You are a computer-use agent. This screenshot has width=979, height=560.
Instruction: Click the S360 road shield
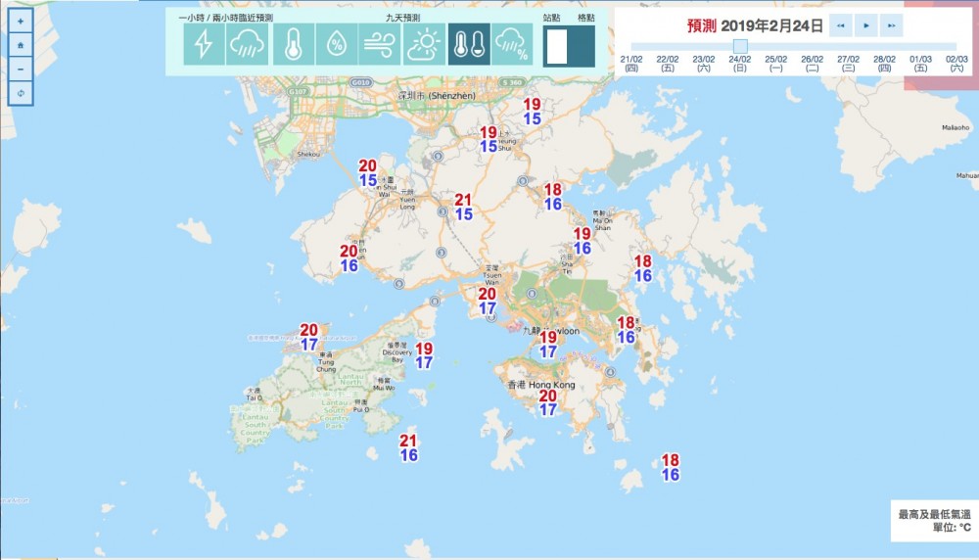coord(511,82)
